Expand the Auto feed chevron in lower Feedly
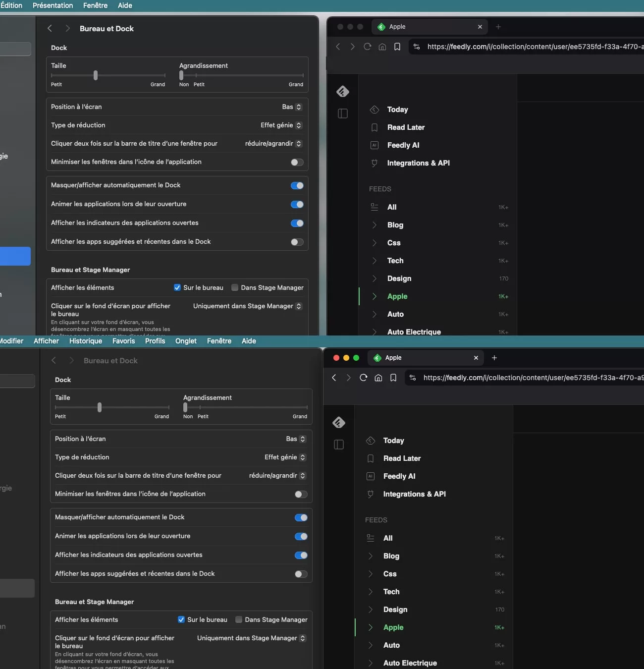This screenshot has width=644, height=669. click(371, 645)
